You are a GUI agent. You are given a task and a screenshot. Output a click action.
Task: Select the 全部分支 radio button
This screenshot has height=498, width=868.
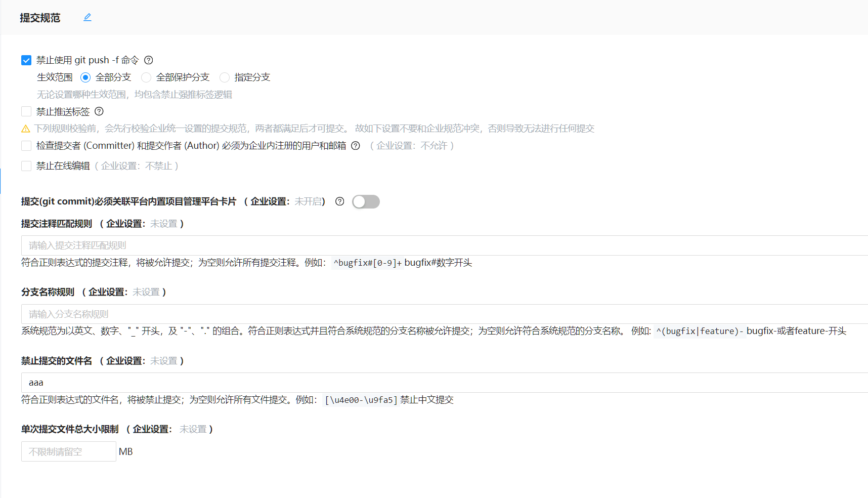click(85, 77)
